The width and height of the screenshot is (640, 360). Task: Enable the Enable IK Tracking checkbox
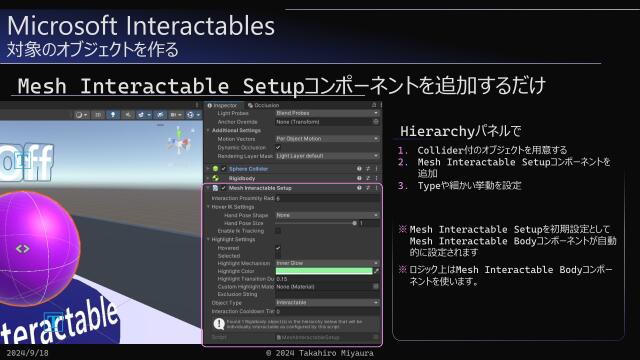[x=278, y=231]
